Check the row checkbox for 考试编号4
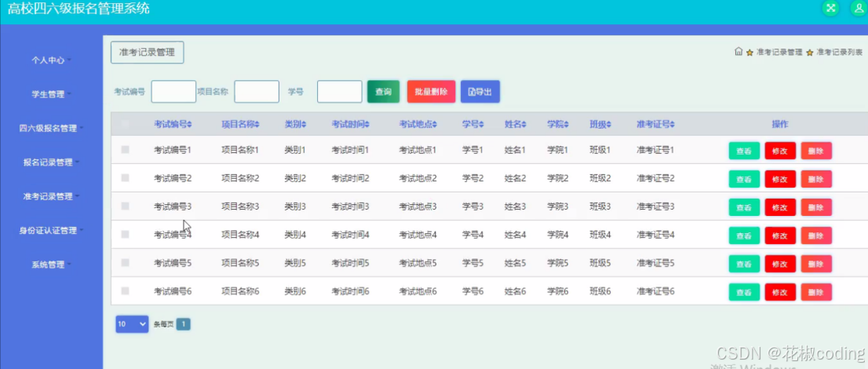 point(125,235)
